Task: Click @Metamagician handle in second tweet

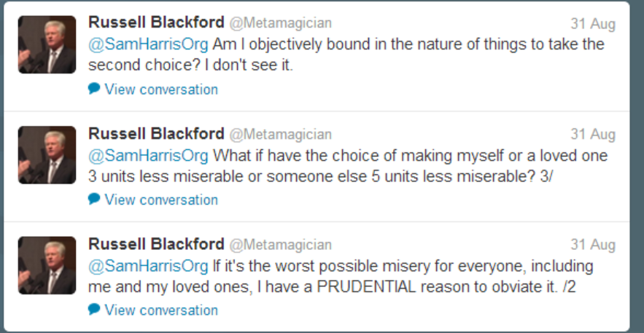Action: click(x=281, y=134)
